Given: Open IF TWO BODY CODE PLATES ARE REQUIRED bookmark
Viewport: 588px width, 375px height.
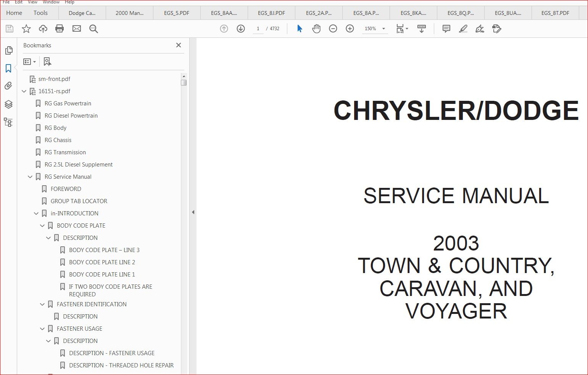Looking at the screenshot, I should tap(111, 291).
